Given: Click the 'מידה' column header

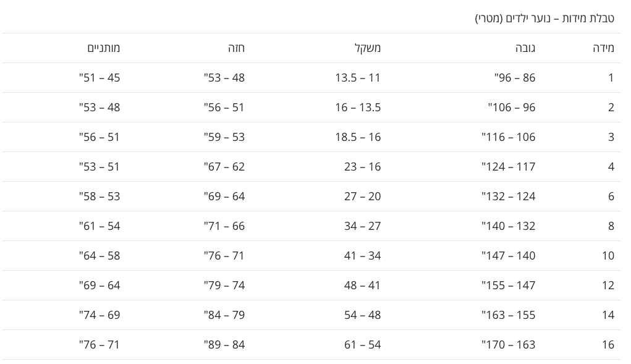Looking at the screenshot, I should coord(603,48).
